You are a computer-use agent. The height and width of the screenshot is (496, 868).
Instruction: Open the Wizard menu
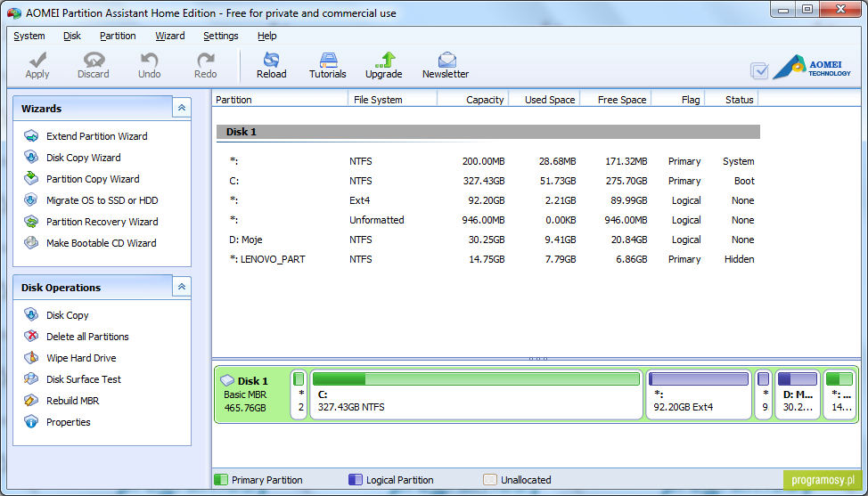(170, 36)
